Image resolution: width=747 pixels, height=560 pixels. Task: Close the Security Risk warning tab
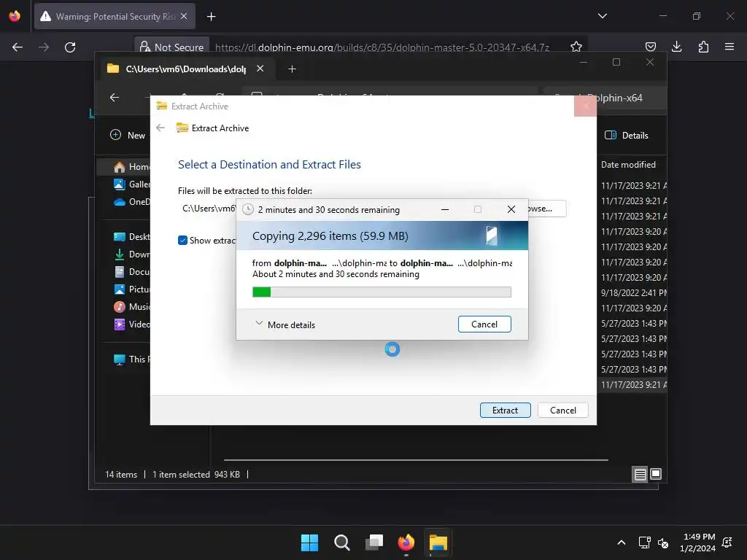[184, 16]
